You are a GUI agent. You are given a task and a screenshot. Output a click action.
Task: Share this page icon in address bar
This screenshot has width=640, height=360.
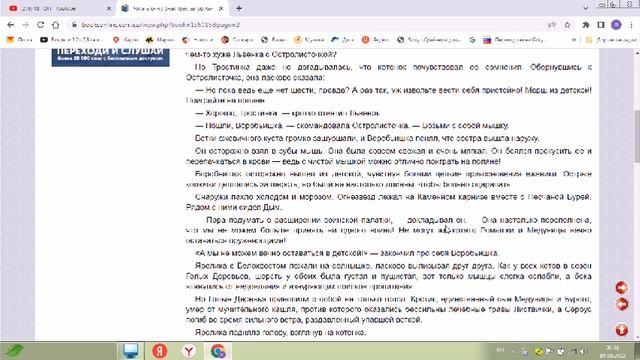pos(552,25)
